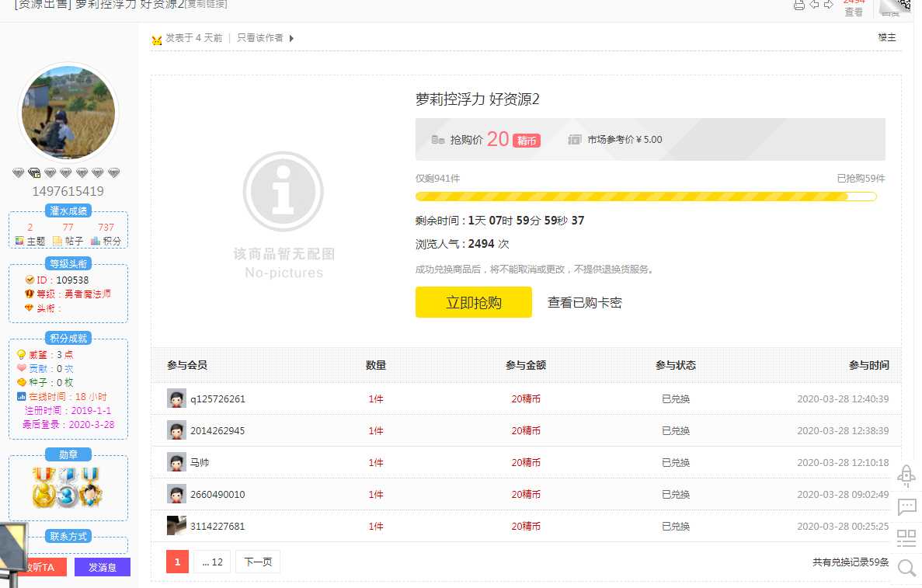Go to 下一页

click(x=258, y=562)
